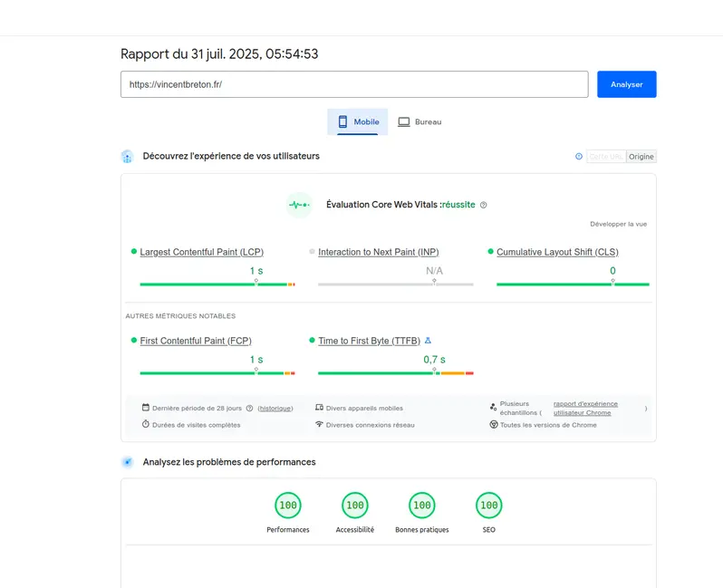Viewport: 723px width, 588px height.
Task: Click the Core Web Vitals pulse icon
Action: (299, 205)
